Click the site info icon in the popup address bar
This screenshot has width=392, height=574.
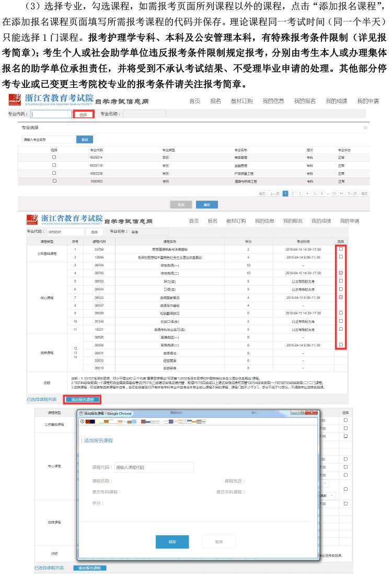coord(82,421)
